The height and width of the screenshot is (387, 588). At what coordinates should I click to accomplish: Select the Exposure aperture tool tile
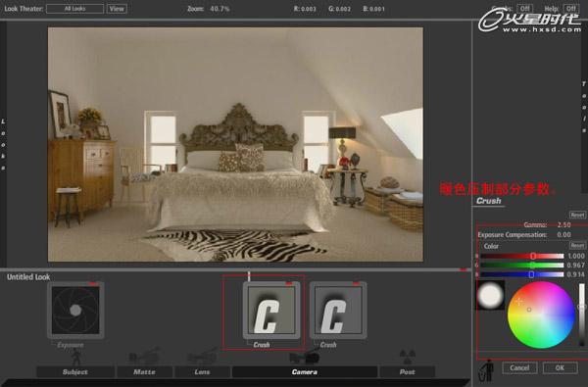[x=75, y=310]
